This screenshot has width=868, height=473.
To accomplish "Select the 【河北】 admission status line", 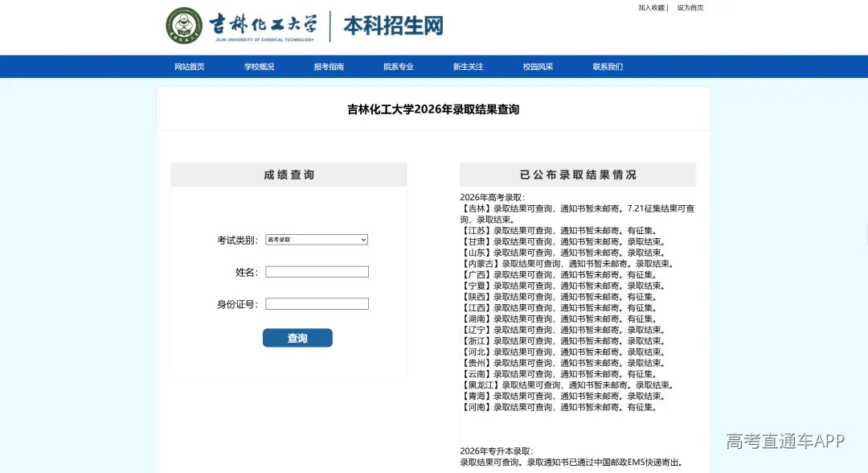I will coord(563,352).
